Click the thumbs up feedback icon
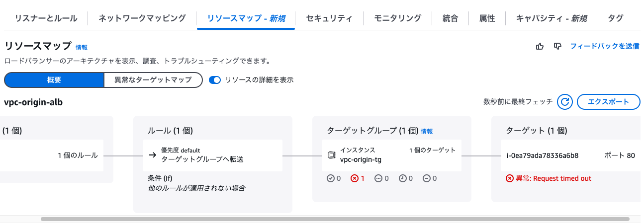 540,46
